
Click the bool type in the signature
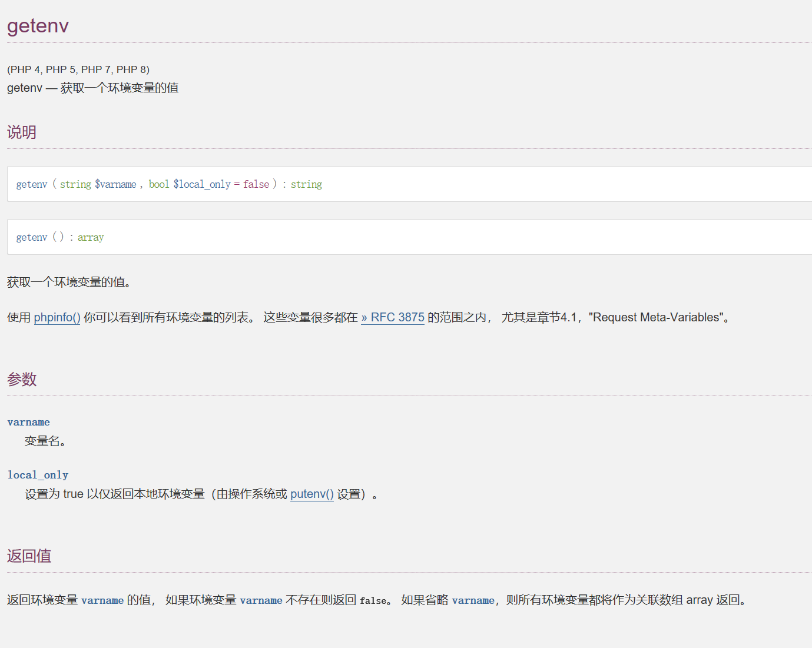(x=159, y=184)
